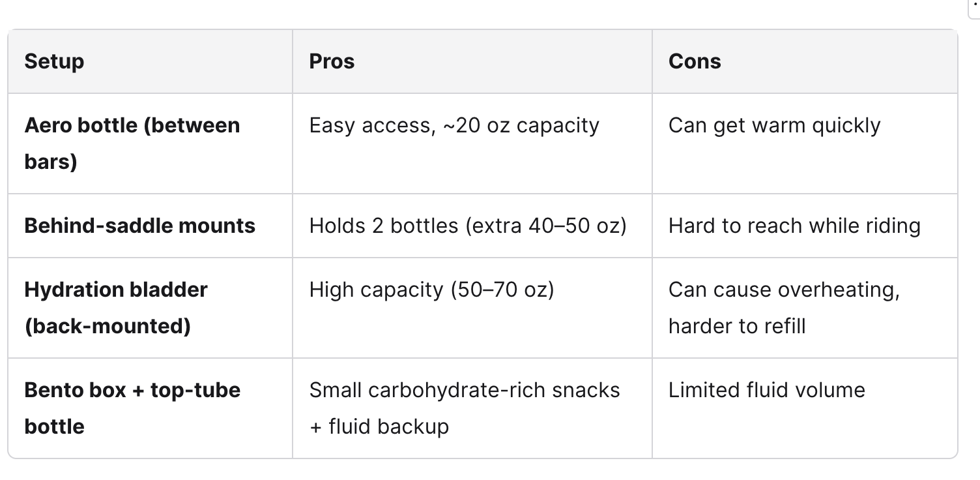Click the 'Small carbohydrate-rich snacks' text line
Image resolution: width=980 pixels, height=480 pixels.
click(x=465, y=390)
